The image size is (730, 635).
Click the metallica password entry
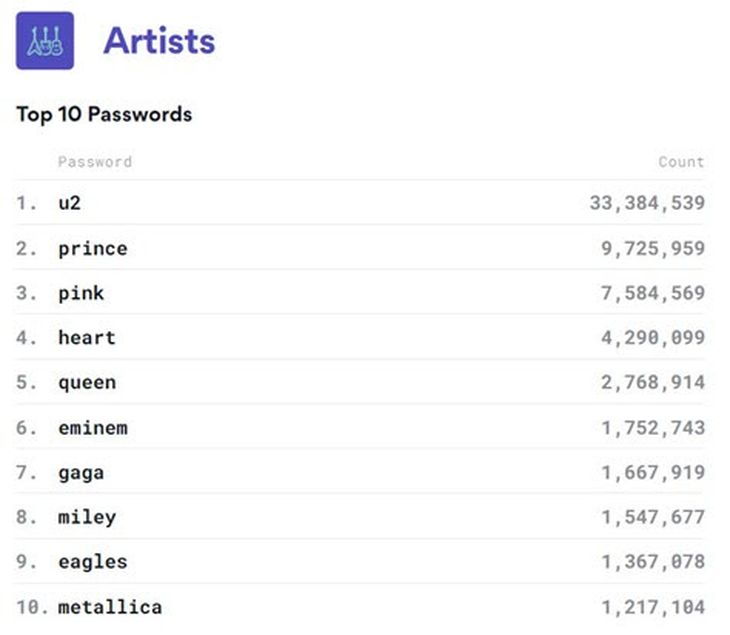tap(110, 607)
